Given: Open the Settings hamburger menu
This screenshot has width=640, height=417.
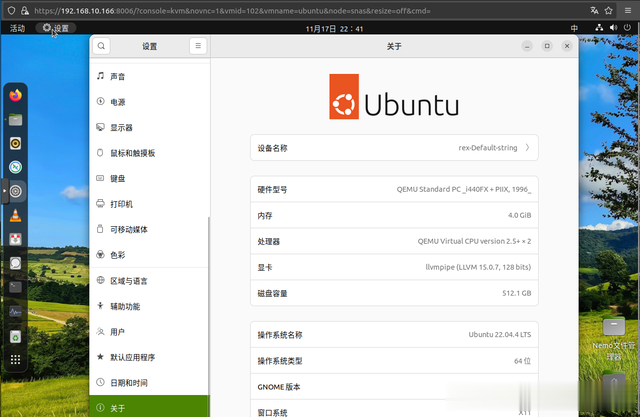Looking at the screenshot, I should click(x=198, y=46).
